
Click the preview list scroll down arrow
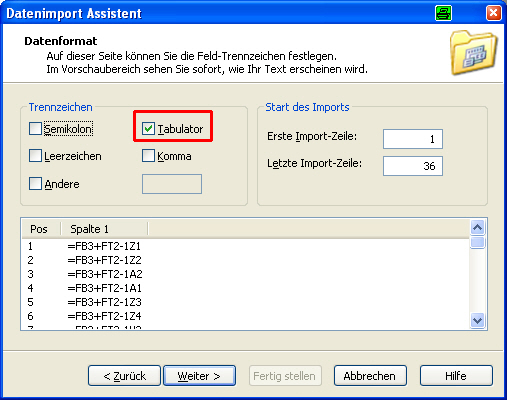click(x=478, y=321)
